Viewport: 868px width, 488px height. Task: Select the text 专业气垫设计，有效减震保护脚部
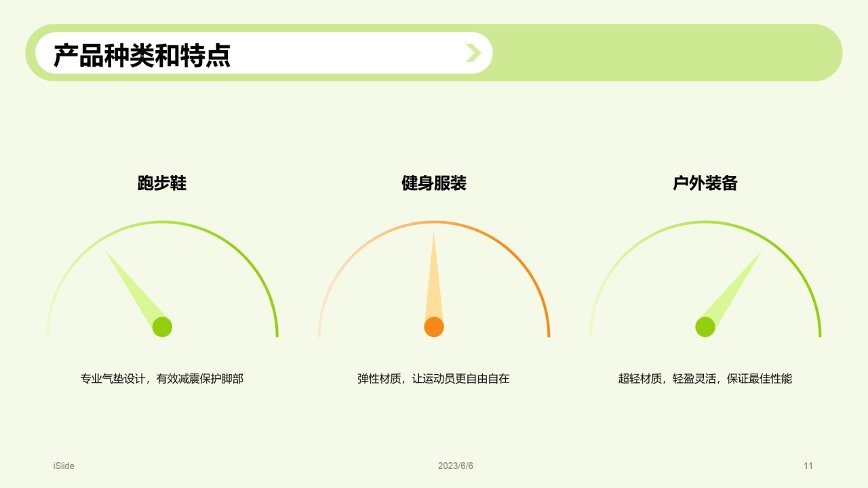pyautogui.click(x=162, y=379)
